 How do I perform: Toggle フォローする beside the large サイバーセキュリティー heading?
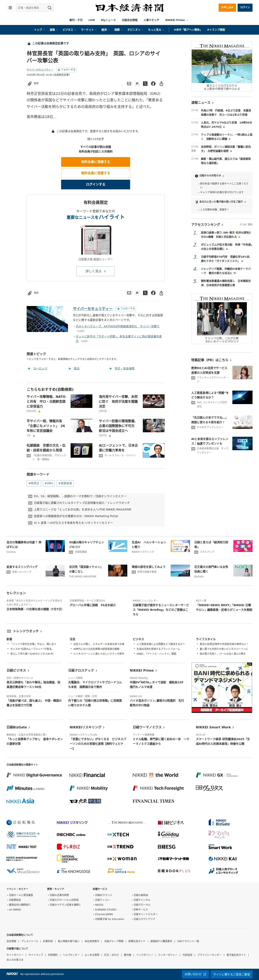coord(126,309)
